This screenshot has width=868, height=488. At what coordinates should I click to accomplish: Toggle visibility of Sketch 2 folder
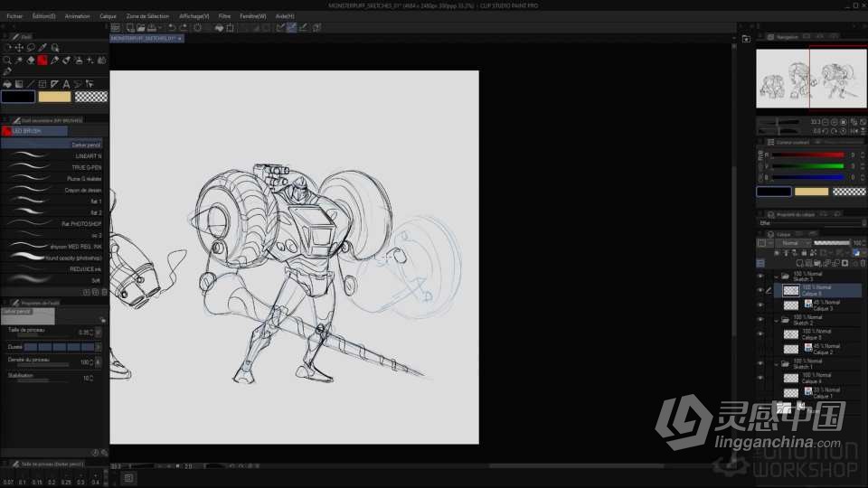click(x=760, y=319)
